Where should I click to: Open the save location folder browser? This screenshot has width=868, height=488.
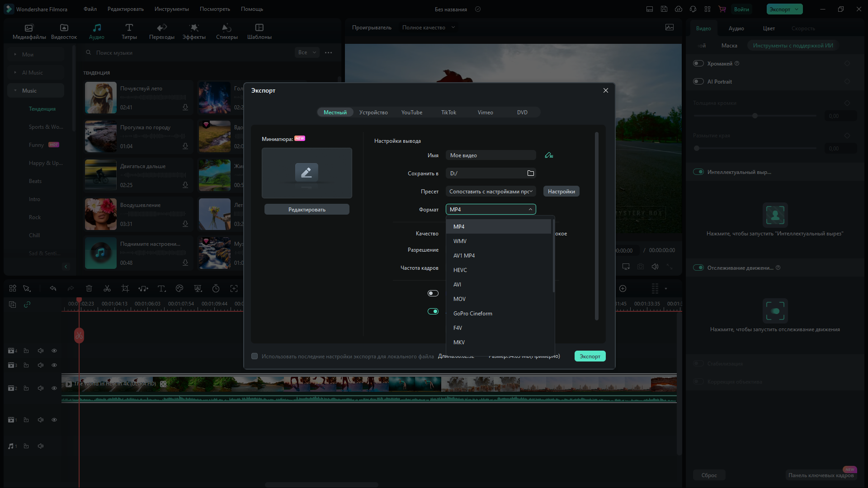point(531,174)
